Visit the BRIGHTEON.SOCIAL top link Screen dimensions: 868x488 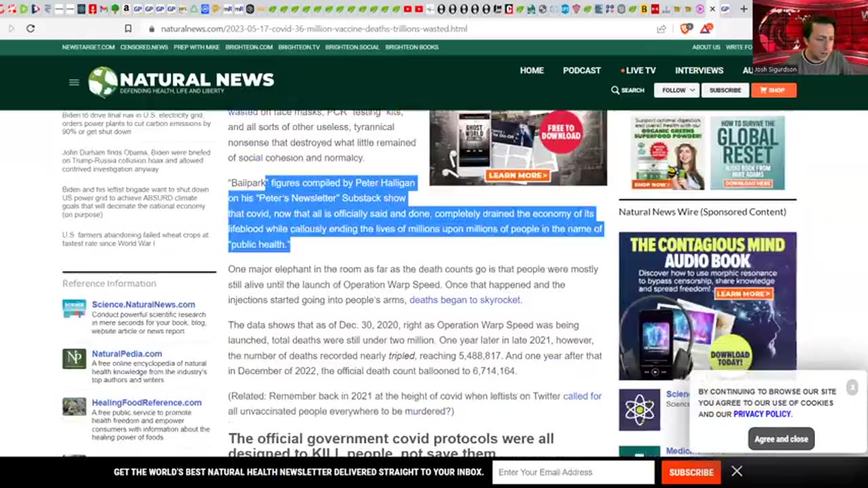coord(353,47)
